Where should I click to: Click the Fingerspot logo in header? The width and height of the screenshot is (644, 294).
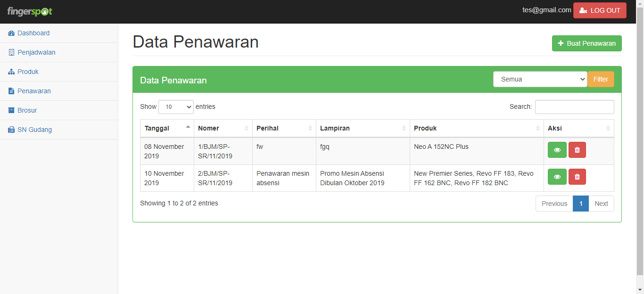(x=30, y=11)
